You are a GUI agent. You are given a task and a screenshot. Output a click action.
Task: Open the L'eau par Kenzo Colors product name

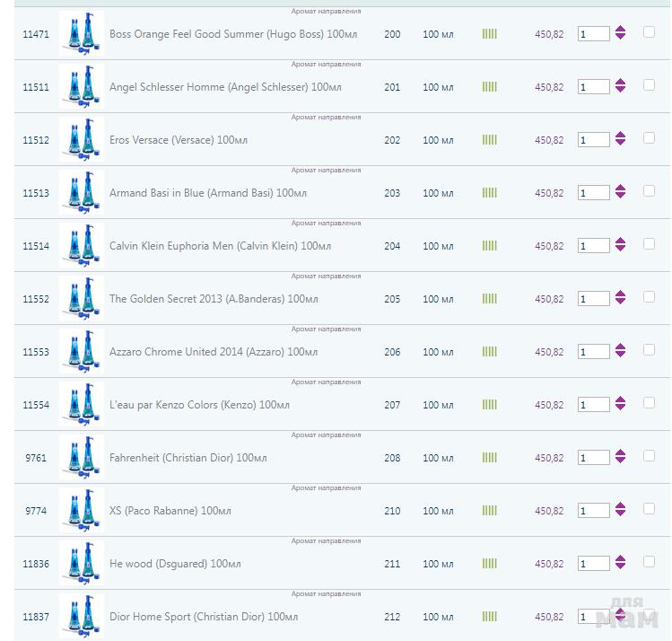coord(199,405)
